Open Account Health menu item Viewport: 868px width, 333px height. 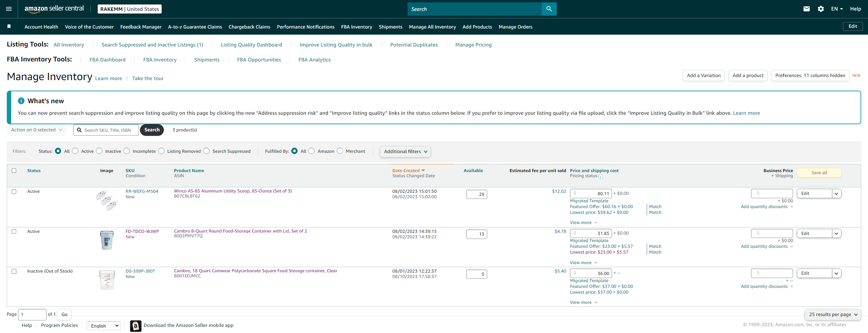41,27
